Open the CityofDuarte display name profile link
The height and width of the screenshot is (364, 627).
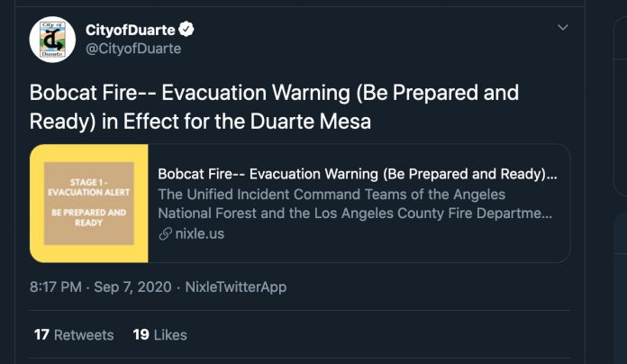[131, 30]
